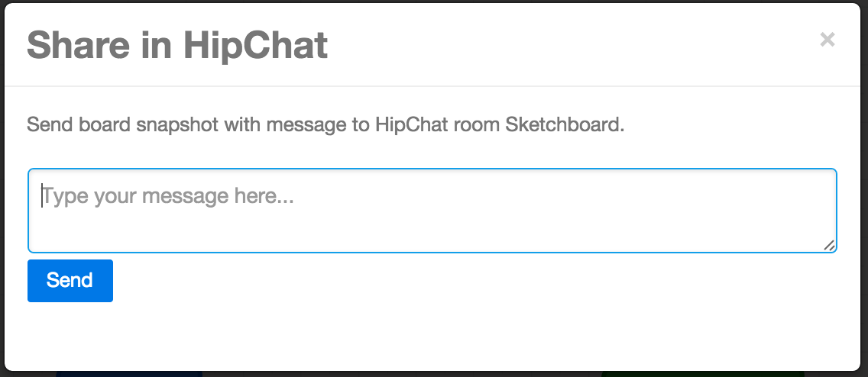
Task: Submit the snapshot with the blue Send button
Action: pos(70,281)
